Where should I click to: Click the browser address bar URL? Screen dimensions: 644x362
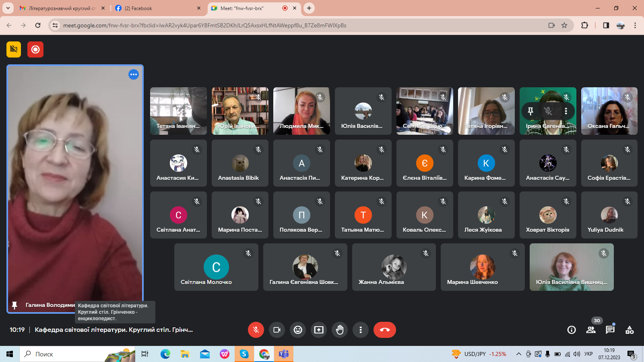tap(204, 25)
